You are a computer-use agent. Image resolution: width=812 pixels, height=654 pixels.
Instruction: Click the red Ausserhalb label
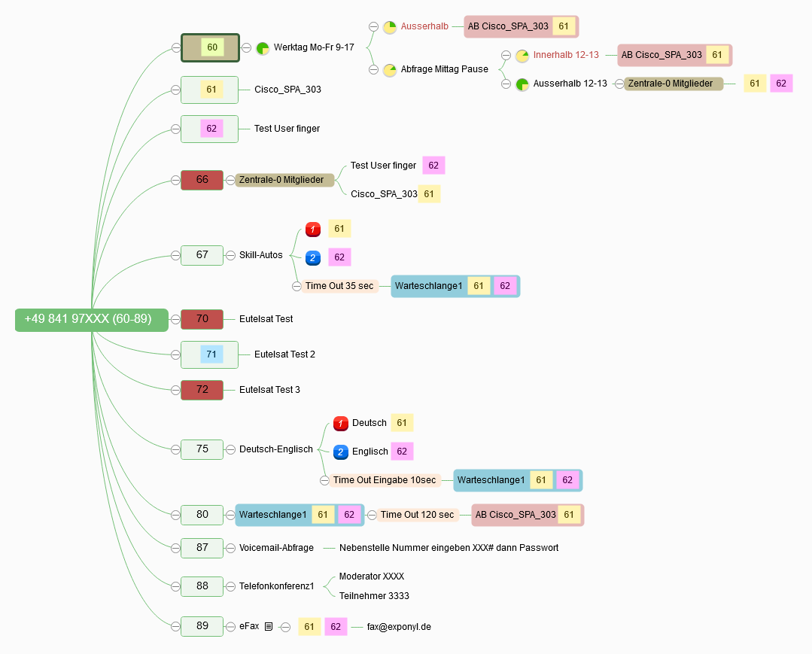[424, 26]
